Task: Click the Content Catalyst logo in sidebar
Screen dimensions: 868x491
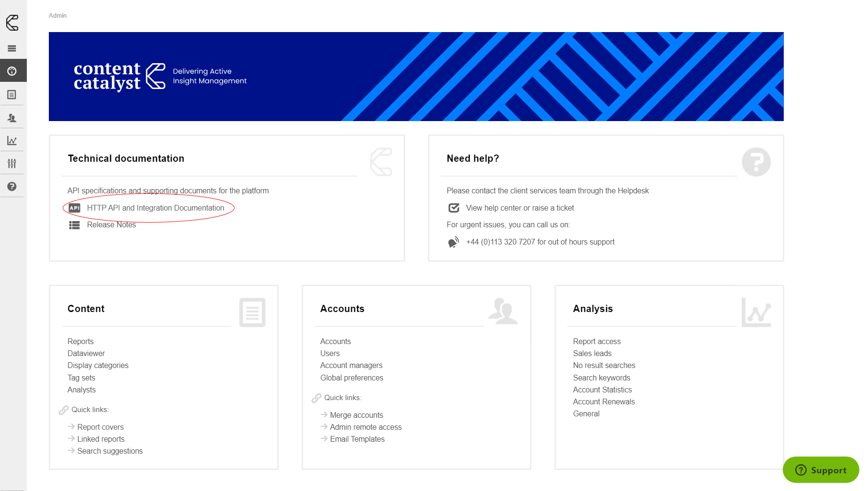Action: coord(12,22)
